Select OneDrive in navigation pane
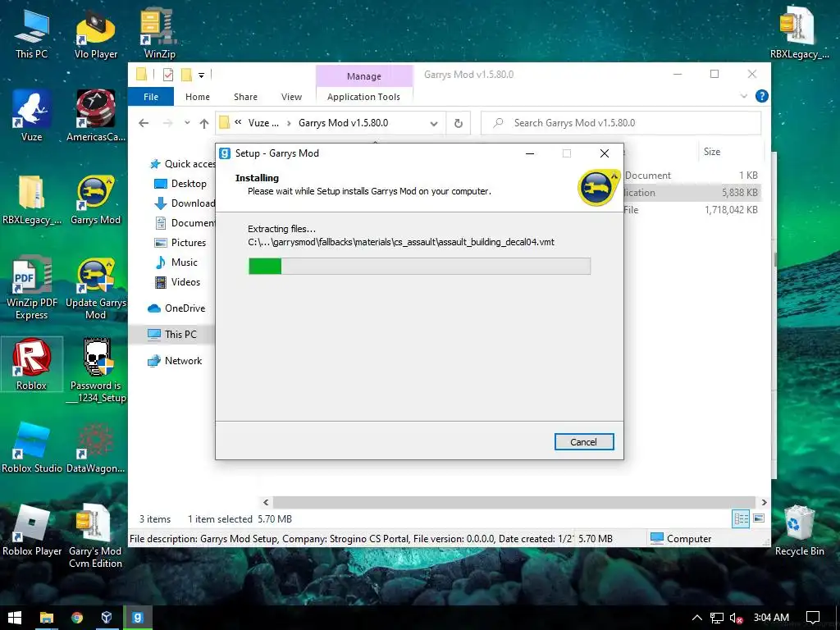The height and width of the screenshot is (630, 840). [x=176, y=308]
